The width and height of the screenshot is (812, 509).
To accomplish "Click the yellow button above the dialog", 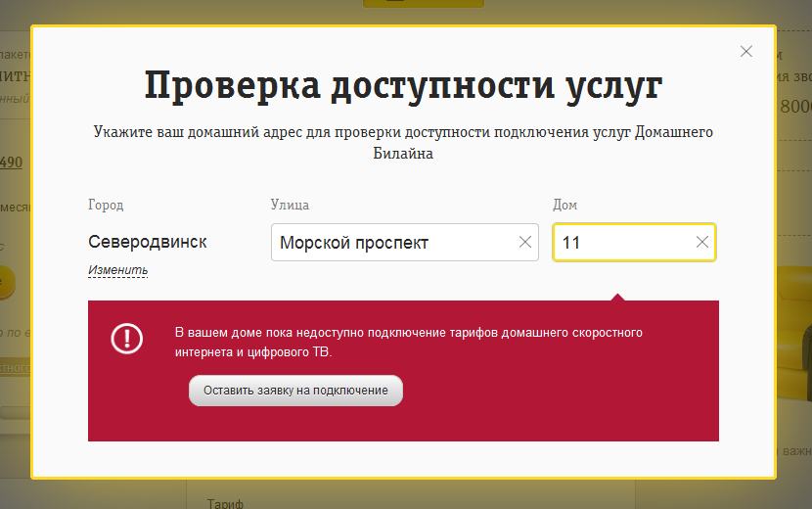I will 423,3.
